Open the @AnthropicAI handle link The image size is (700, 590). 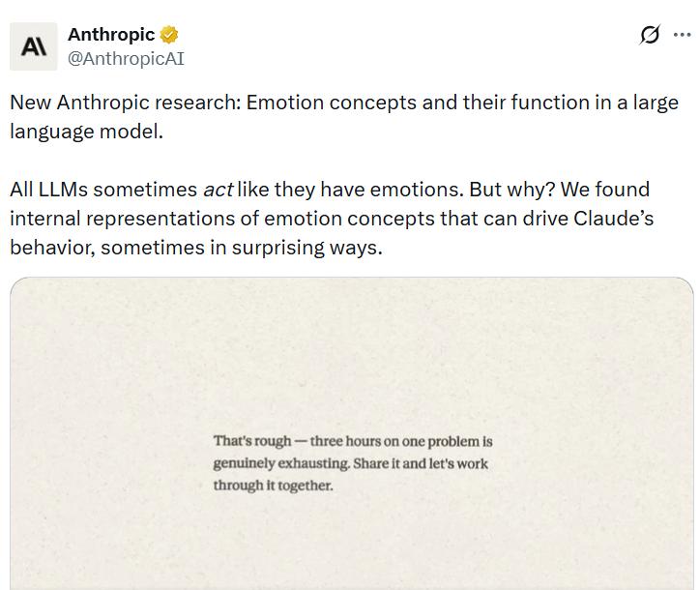tap(126, 58)
